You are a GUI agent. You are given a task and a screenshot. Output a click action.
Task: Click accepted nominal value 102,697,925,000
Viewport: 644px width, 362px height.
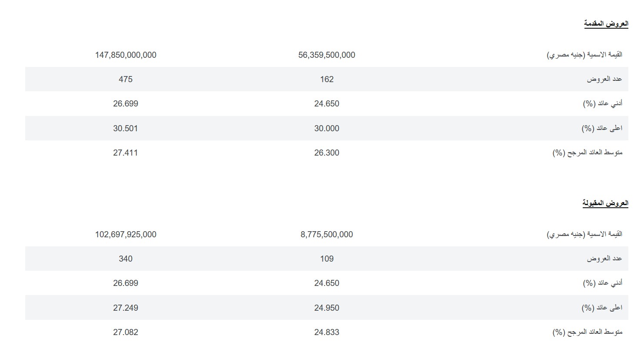coord(126,234)
